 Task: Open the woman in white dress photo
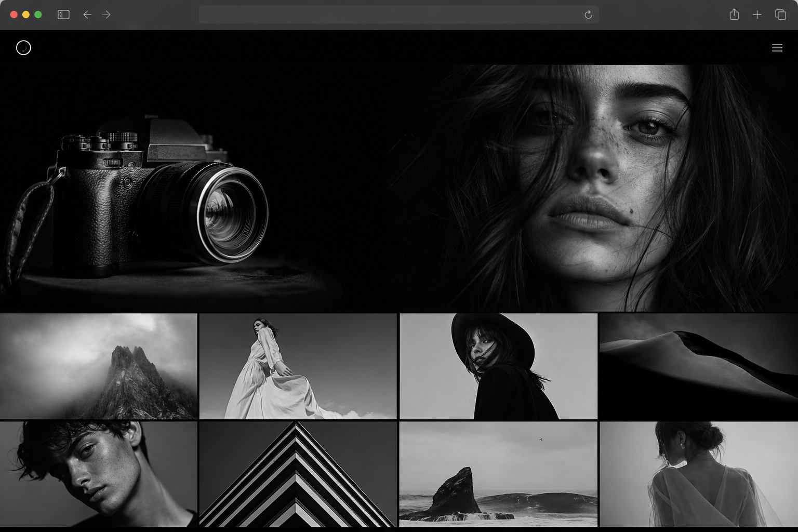[298, 366]
